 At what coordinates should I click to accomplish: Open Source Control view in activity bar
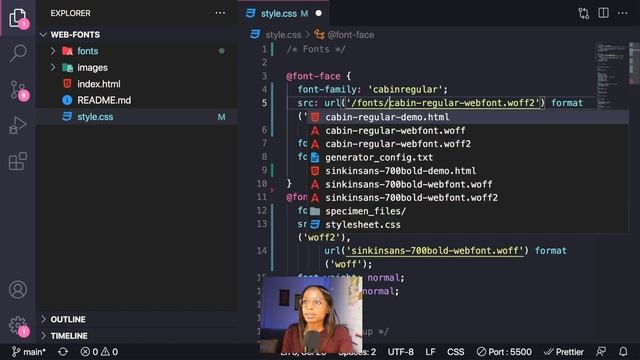click(x=18, y=90)
